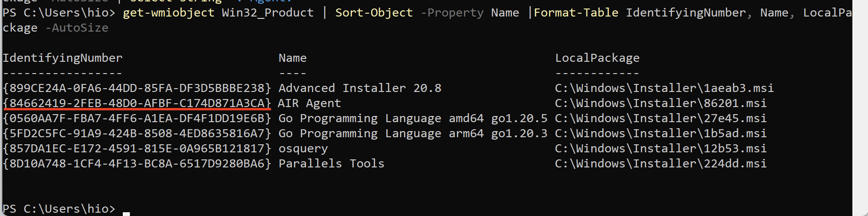Image resolution: width=868 pixels, height=216 pixels.
Task: Click the 224dd.msi installer path
Action: (661, 164)
